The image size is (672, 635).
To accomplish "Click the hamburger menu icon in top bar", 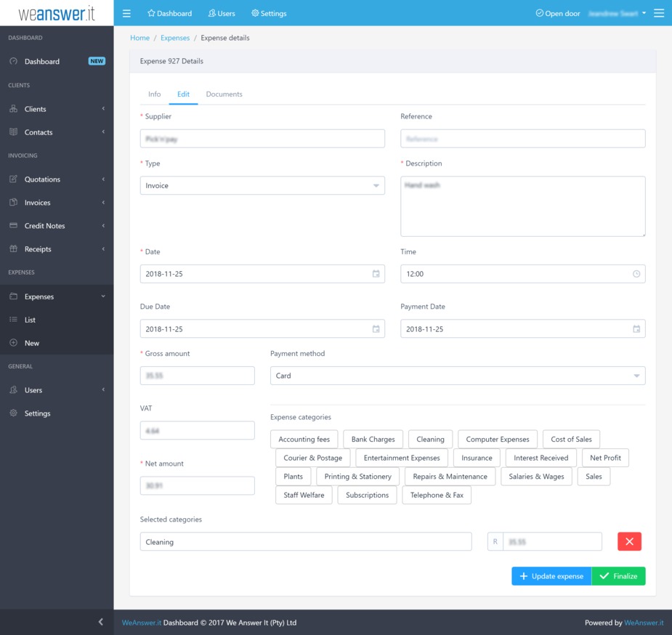I will (126, 13).
